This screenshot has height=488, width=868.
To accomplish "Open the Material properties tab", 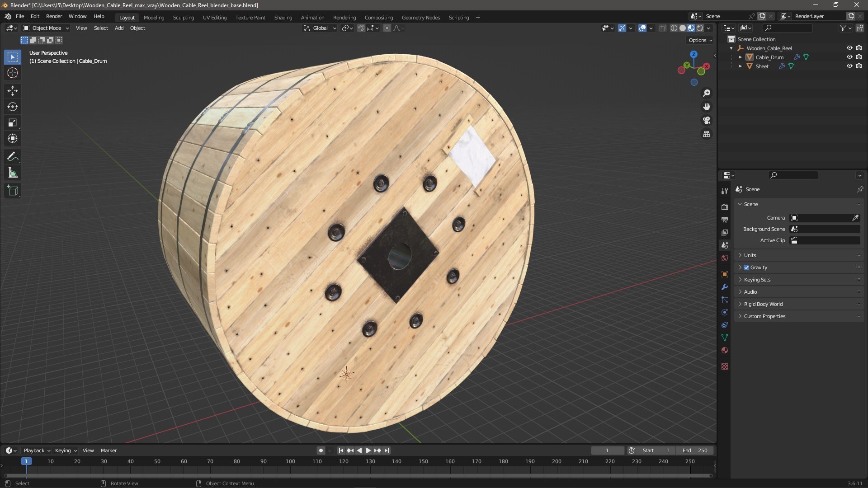I will pos(725,350).
